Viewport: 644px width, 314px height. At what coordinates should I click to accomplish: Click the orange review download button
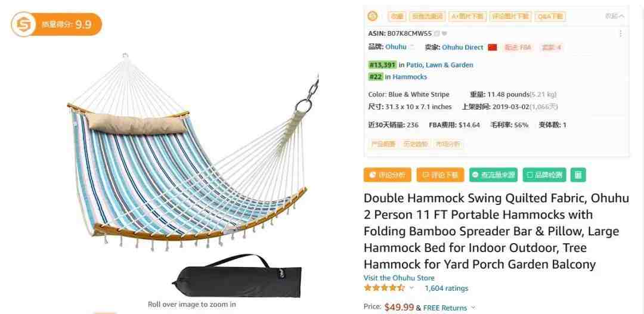coord(440,175)
